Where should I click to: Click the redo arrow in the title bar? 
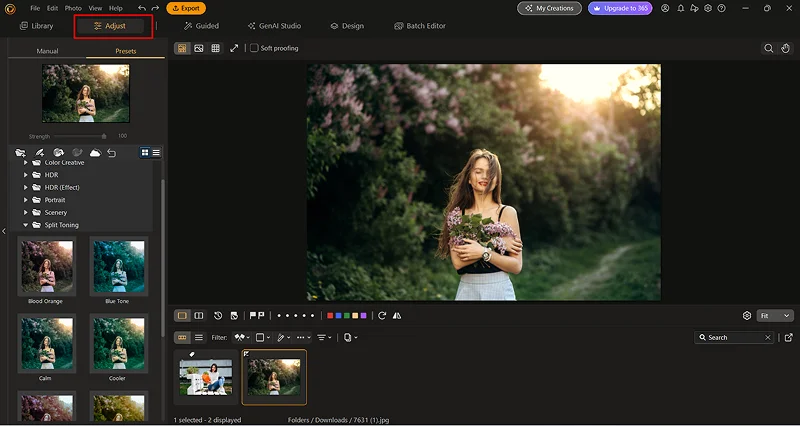[x=155, y=8]
